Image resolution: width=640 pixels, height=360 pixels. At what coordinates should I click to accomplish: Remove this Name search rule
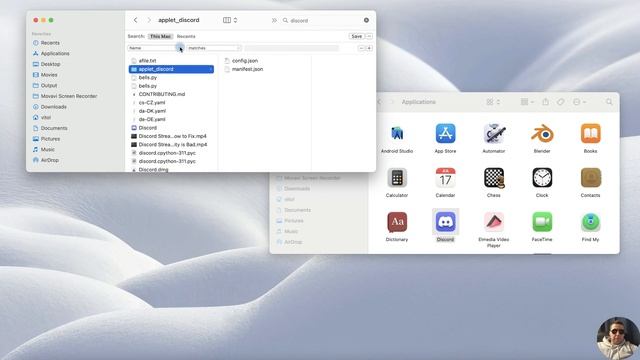pos(361,48)
